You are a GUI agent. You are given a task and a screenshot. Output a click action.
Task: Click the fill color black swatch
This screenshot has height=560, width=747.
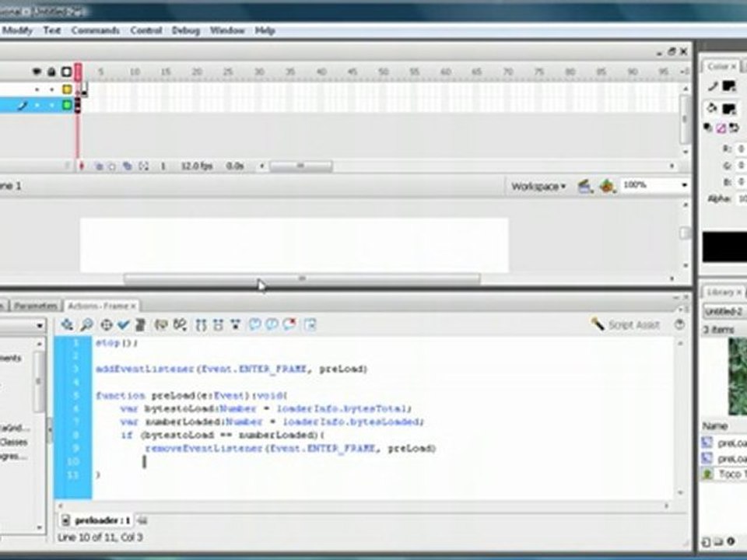pyautogui.click(x=729, y=109)
